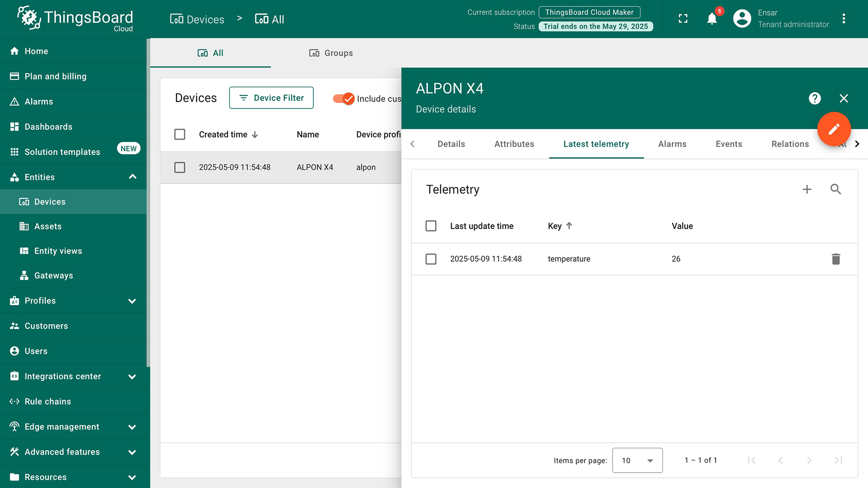Open the user avatar for Ensar
The image size is (868, 488).
(x=741, y=19)
